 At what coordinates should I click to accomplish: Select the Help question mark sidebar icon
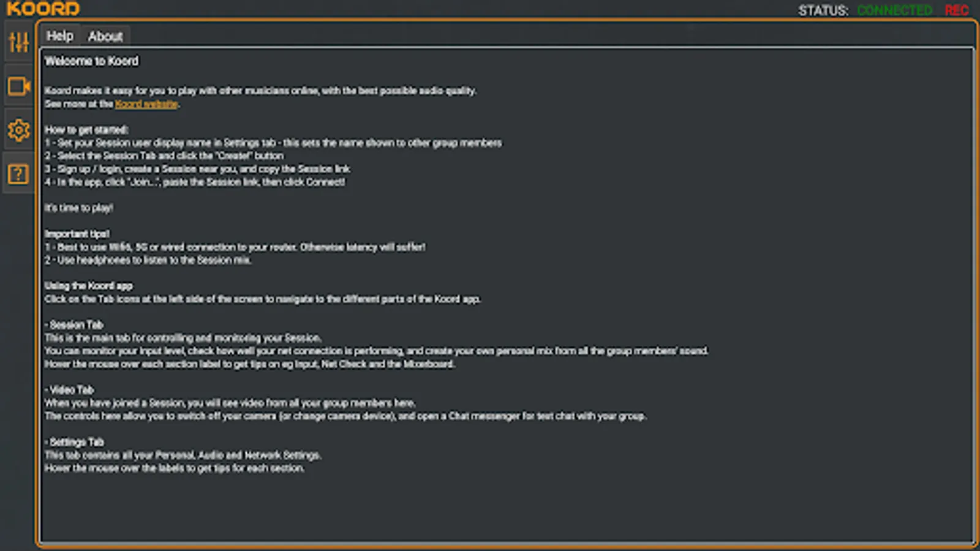coord(18,174)
